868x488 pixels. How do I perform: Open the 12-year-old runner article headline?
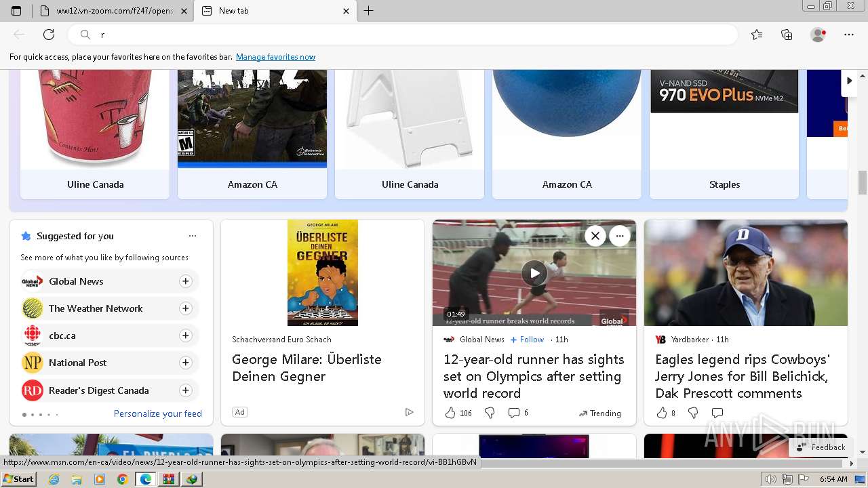534,376
